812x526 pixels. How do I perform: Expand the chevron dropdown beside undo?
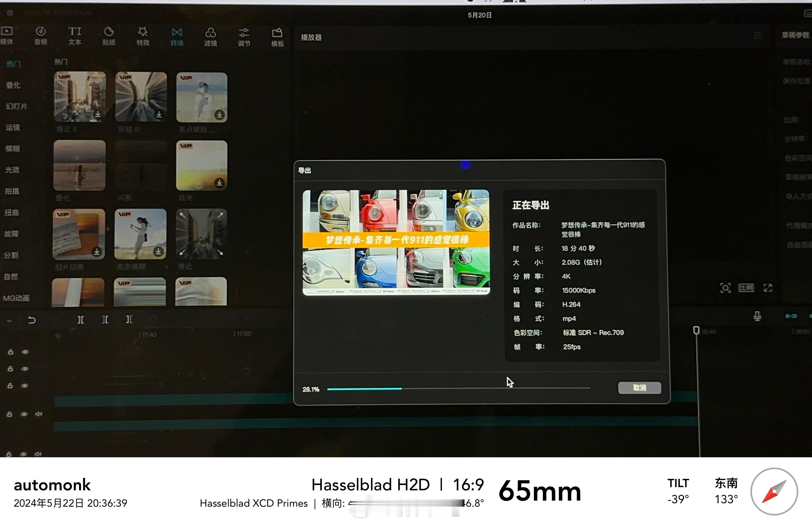(x=9, y=320)
